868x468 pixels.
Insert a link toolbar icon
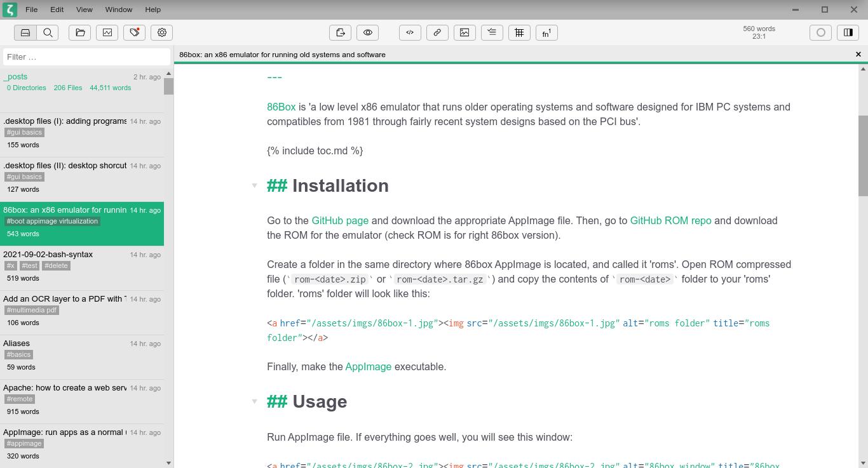[437, 32]
